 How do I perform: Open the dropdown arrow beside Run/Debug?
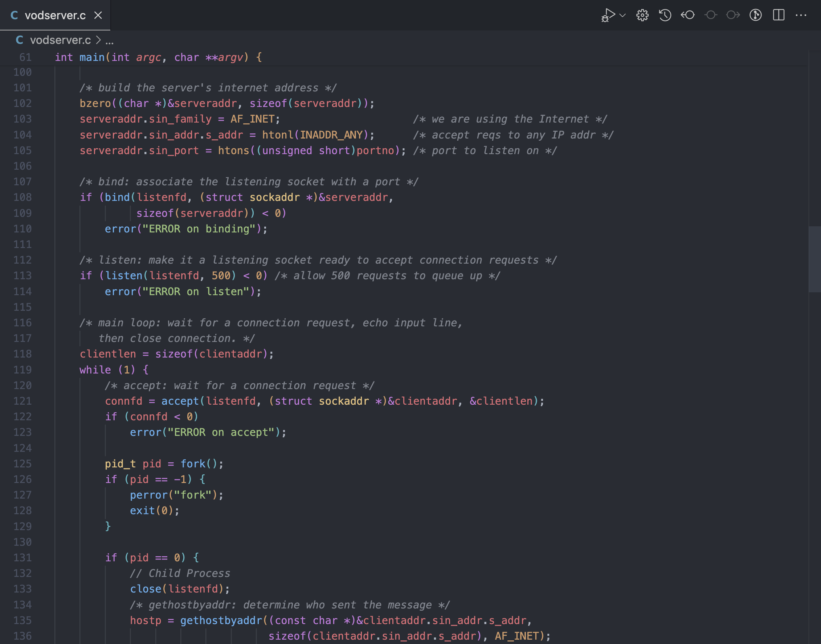click(x=622, y=16)
